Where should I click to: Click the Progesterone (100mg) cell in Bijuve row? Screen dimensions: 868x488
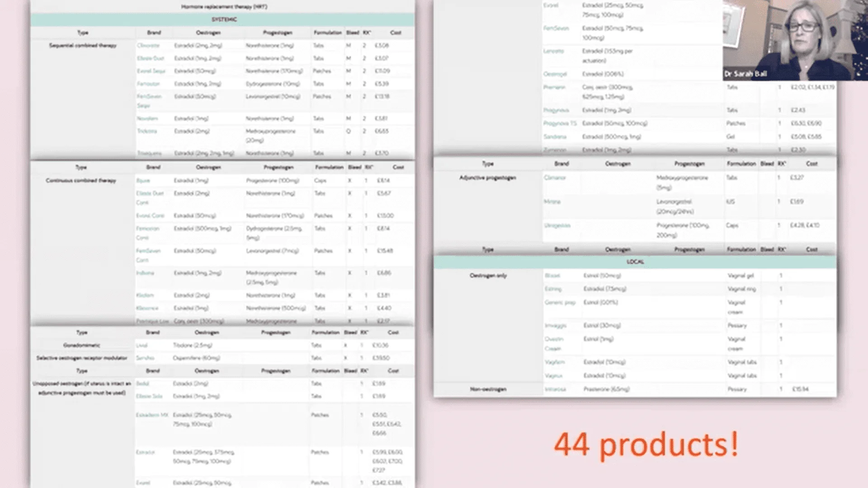tap(273, 180)
